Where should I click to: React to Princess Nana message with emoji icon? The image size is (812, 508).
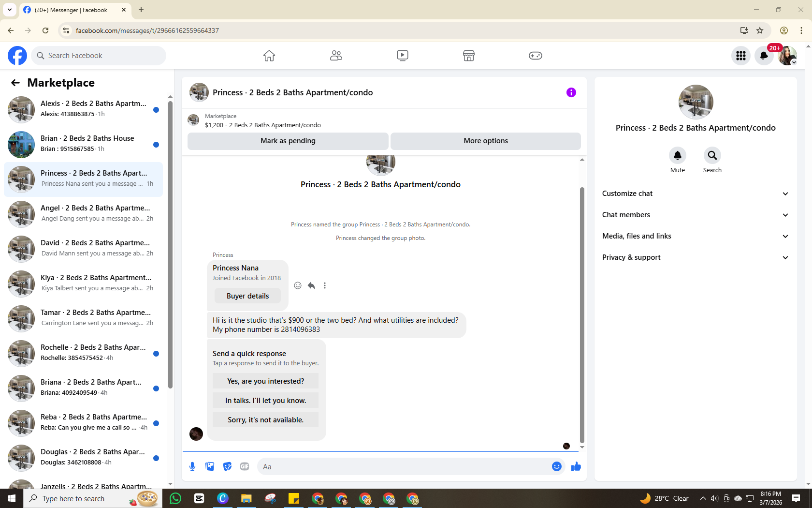click(298, 285)
